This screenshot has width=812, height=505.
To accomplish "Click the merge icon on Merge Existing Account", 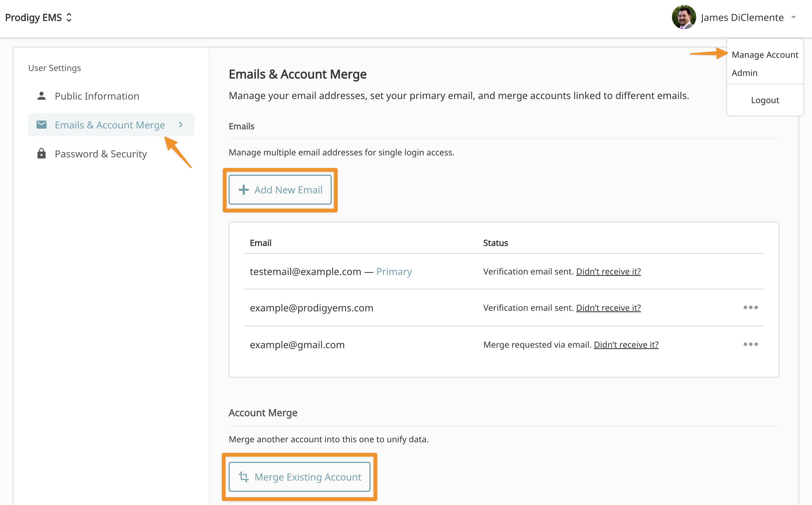I will pos(243,477).
